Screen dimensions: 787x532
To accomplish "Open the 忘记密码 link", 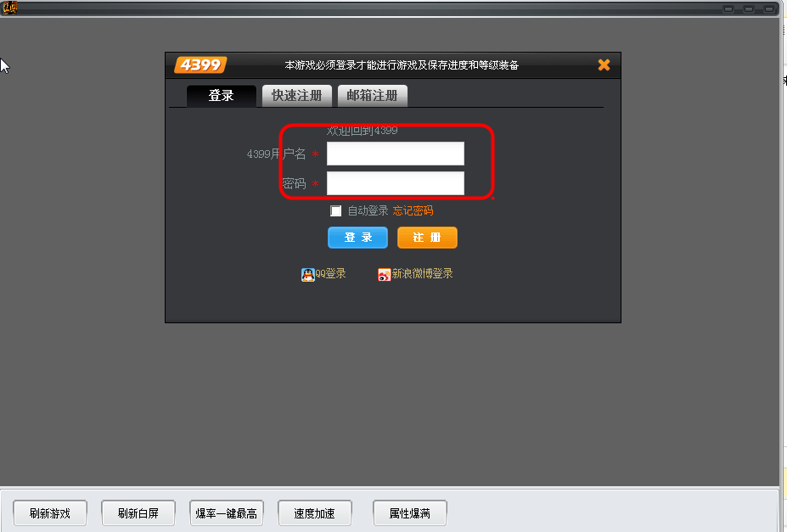I will [413, 210].
